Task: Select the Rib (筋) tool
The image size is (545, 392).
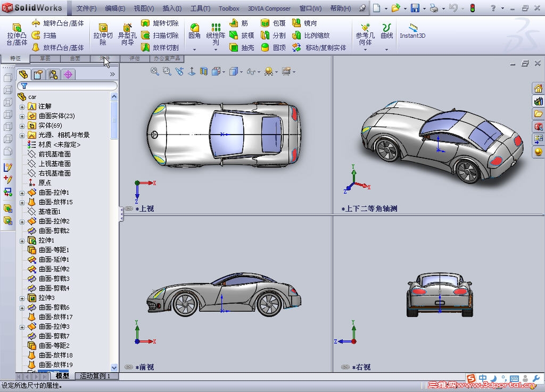Action: point(239,23)
